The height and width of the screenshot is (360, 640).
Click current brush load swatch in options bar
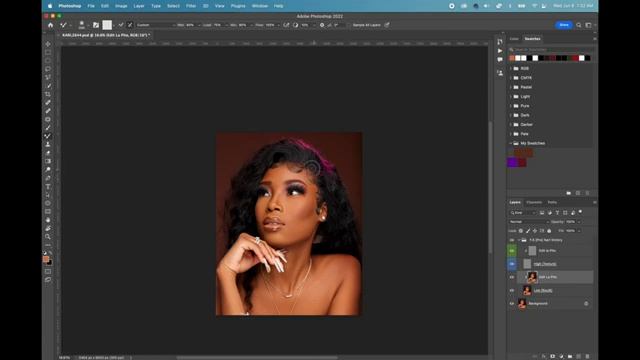click(x=107, y=25)
